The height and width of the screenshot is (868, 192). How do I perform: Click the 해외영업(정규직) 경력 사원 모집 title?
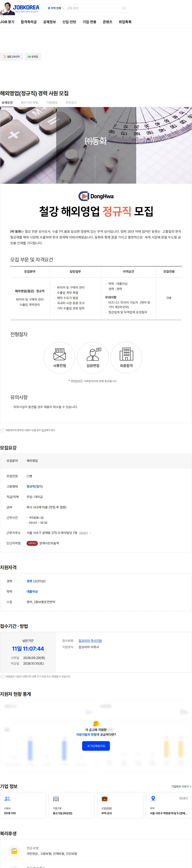click(34, 93)
